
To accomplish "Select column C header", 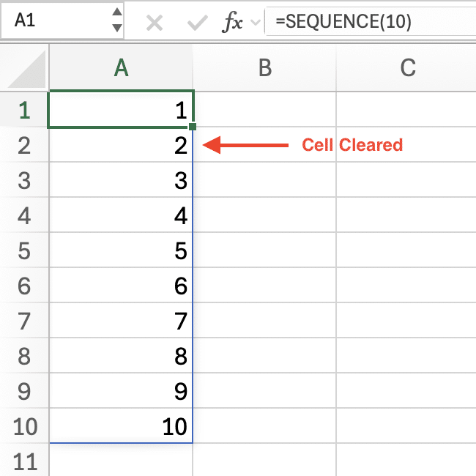I will [406, 67].
